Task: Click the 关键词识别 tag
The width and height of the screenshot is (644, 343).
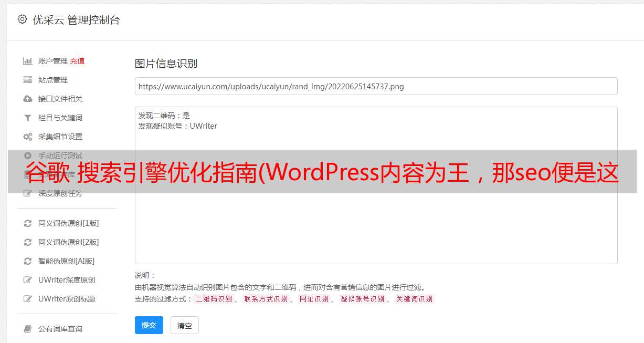Action: 415,299
